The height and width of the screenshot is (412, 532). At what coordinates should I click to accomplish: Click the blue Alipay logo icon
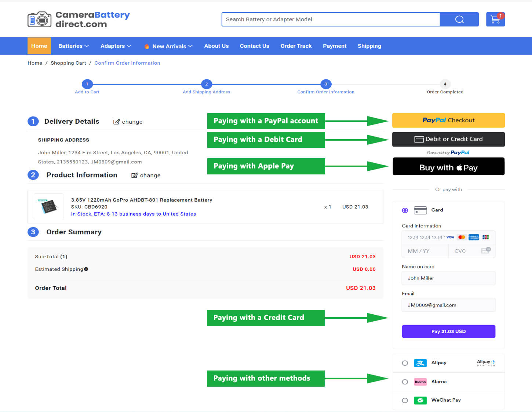coord(420,363)
